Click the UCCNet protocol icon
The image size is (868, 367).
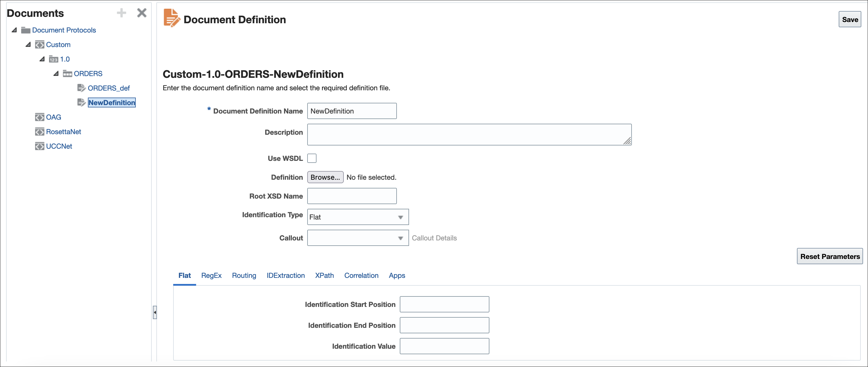click(39, 146)
